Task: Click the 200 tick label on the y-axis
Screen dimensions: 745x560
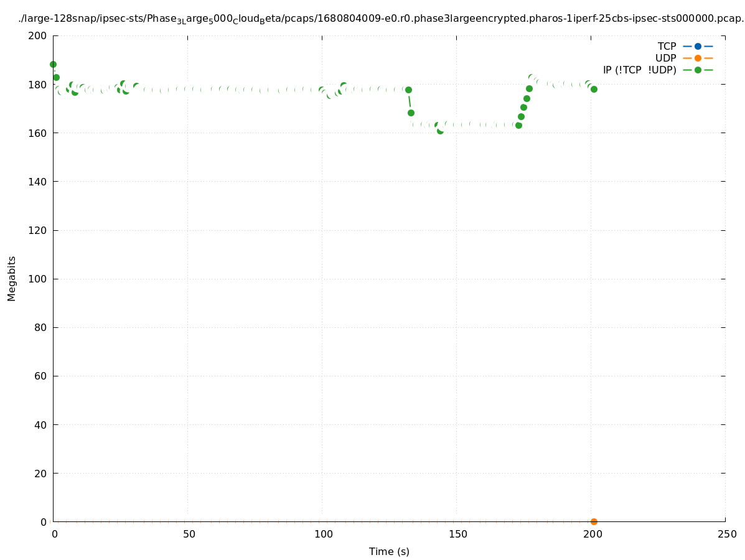Action: [x=38, y=35]
